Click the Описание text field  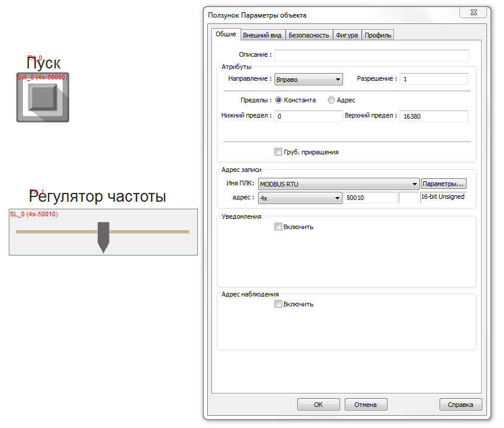coord(371,56)
